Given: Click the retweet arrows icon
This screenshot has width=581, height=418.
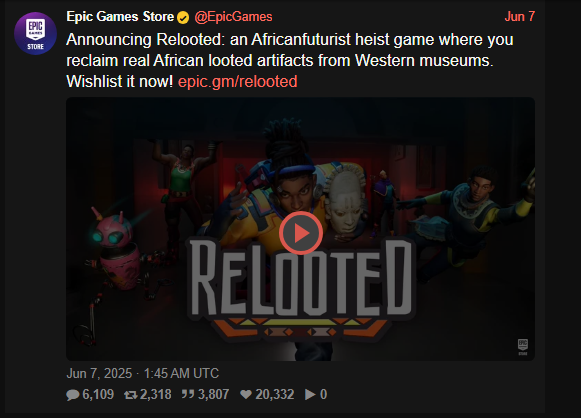Looking at the screenshot, I should click(x=130, y=395).
